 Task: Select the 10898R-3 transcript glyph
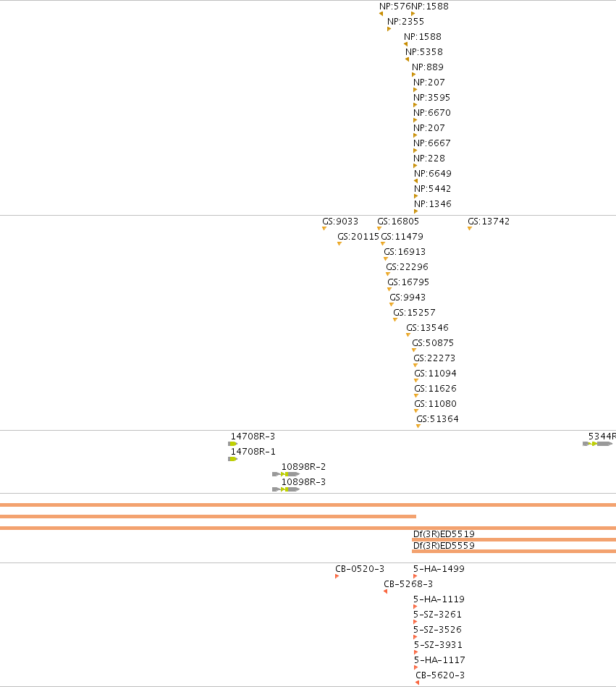coord(286,489)
